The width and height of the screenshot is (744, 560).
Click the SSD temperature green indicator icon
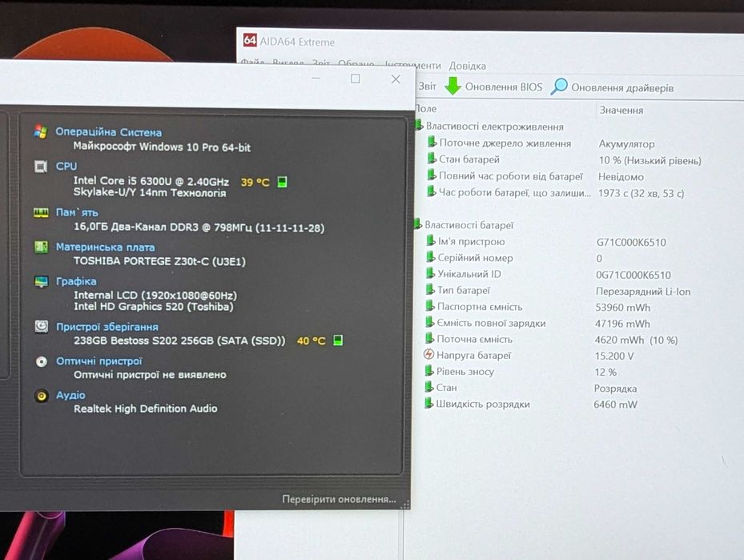tap(338, 340)
